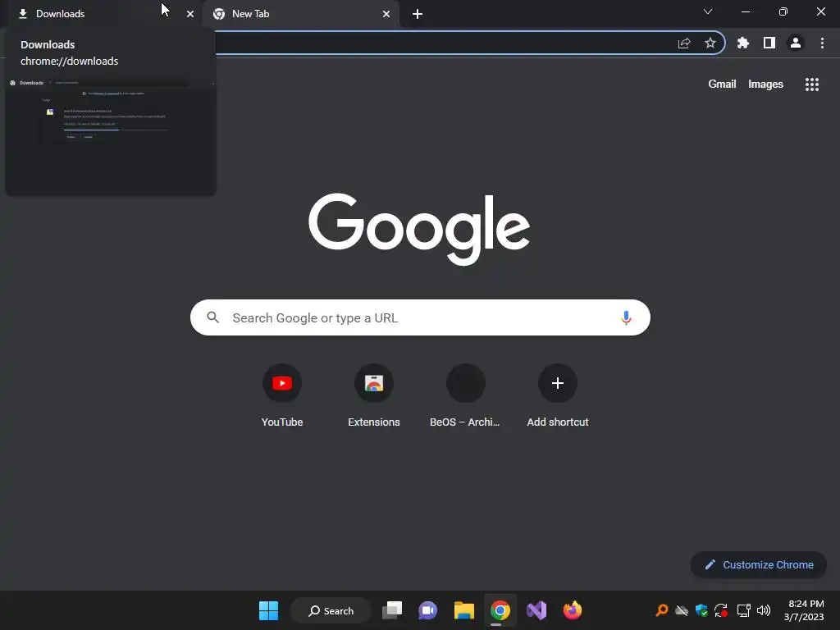Add a new shortcut tile
This screenshot has height=630, width=840.
coord(558,395)
